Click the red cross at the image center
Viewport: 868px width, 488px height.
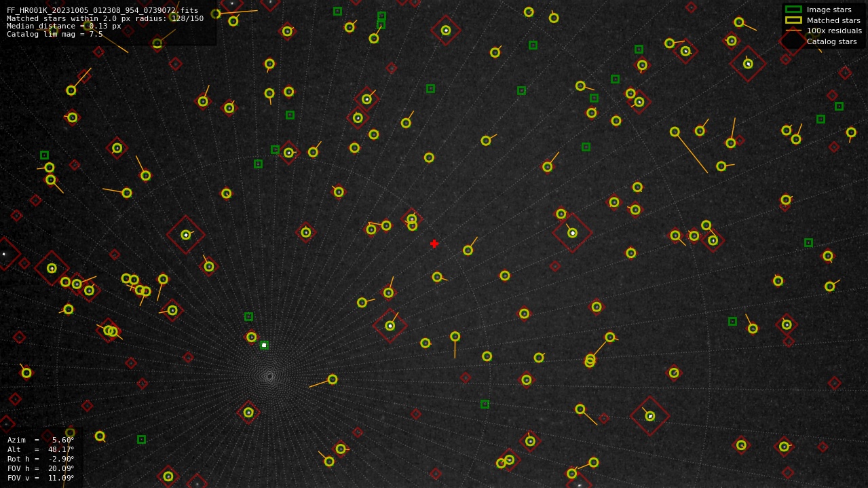click(x=434, y=244)
